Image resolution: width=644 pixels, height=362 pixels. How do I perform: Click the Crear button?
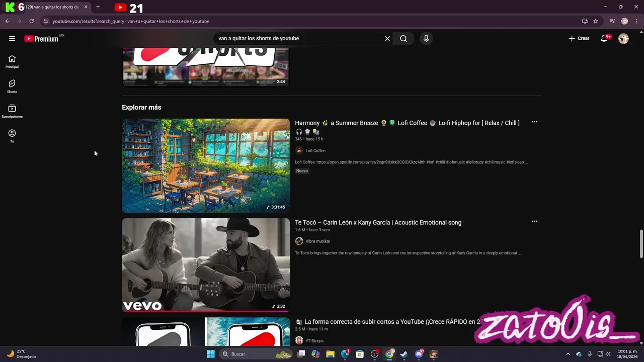[x=579, y=39]
